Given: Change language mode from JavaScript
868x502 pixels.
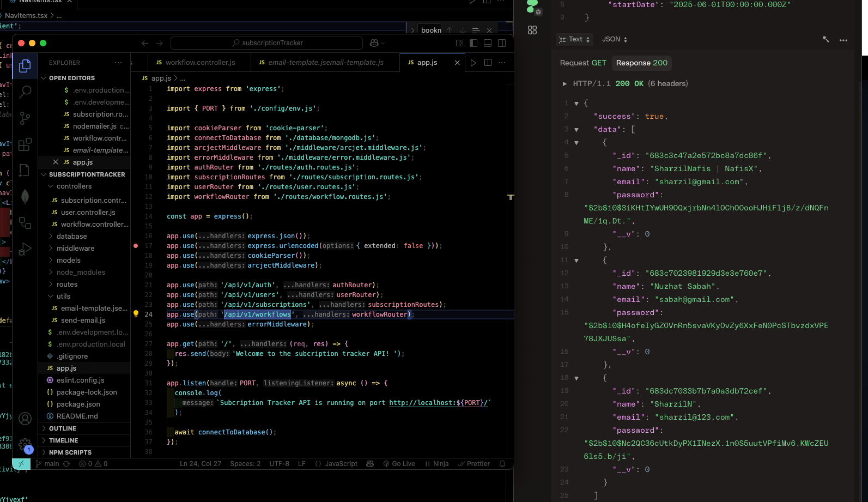Looking at the screenshot, I should click(341, 464).
